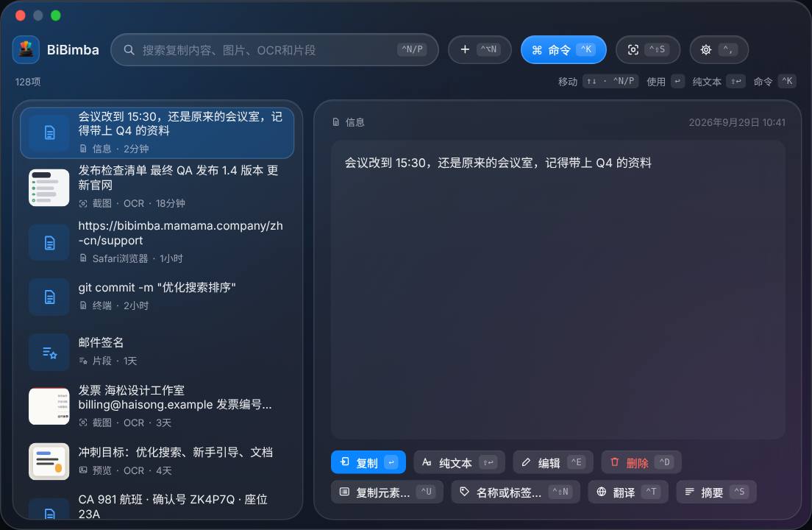Click the preview text in the detail pane
Screen dimensions: 812x530
click(x=498, y=163)
